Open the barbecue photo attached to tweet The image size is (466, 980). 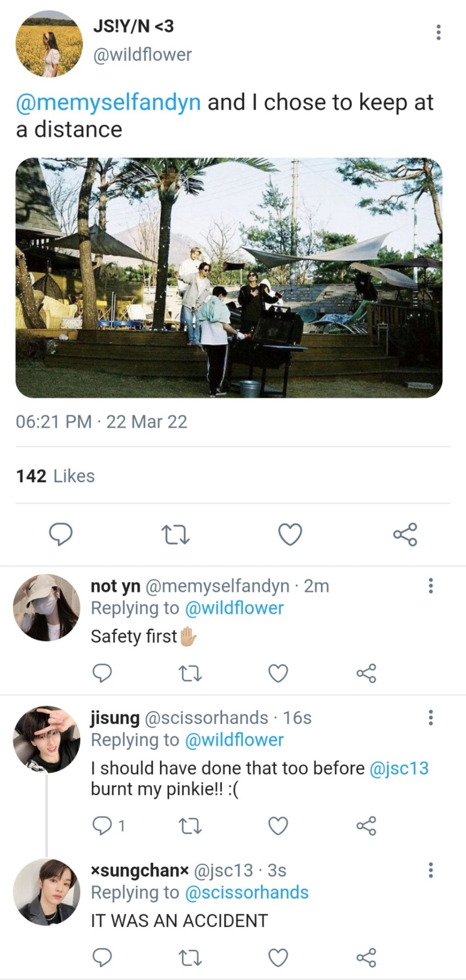(x=229, y=278)
